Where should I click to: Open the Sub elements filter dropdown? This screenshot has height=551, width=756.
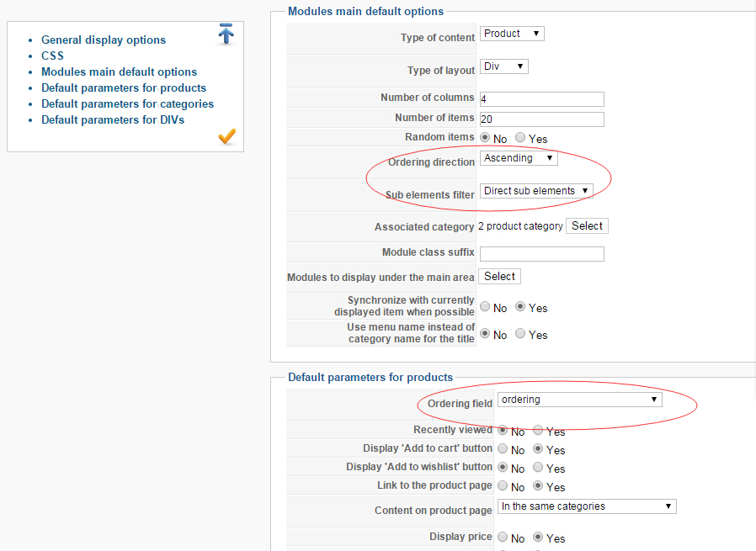click(536, 191)
